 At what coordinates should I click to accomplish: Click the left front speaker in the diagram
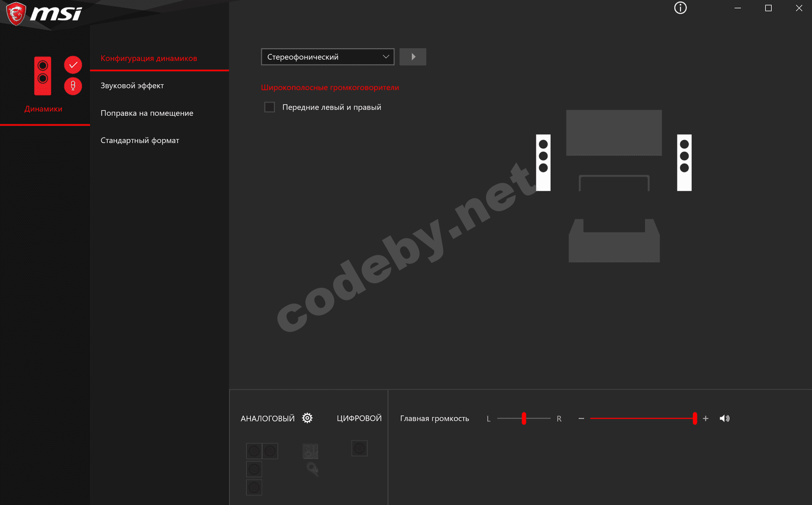coord(543,162)
